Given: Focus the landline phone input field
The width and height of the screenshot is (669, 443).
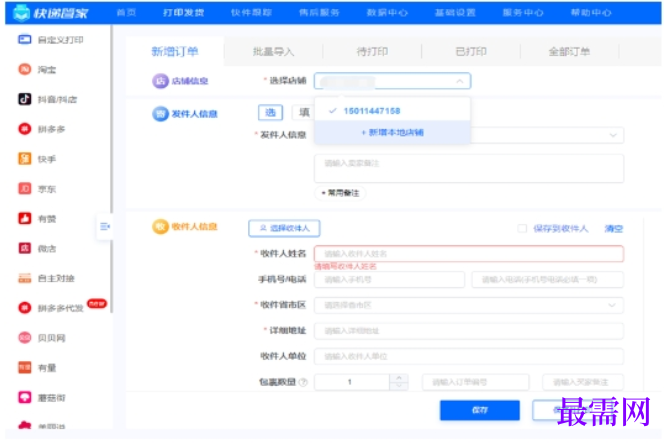Looking at the screenshot, I should [x=547, y=280].
